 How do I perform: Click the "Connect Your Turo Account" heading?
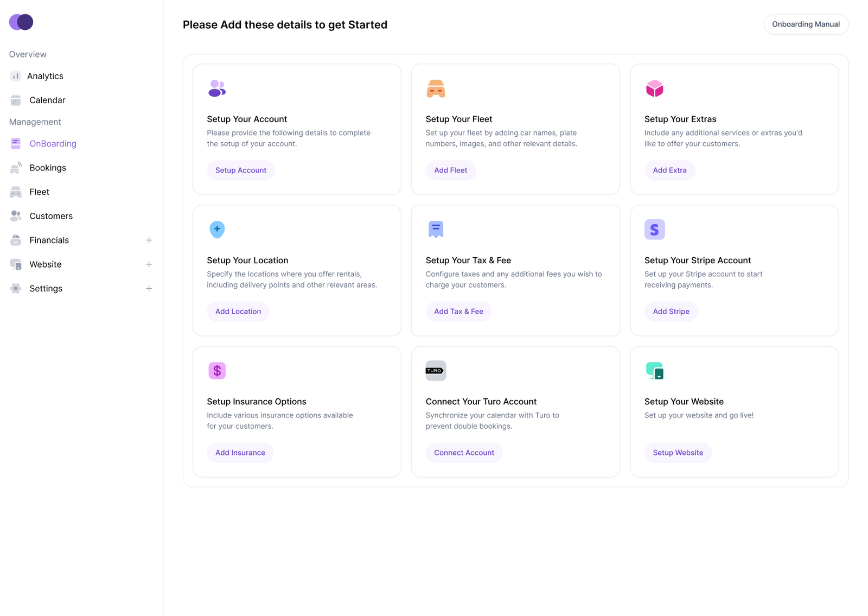pyautogui.click(x=481, y=402)
